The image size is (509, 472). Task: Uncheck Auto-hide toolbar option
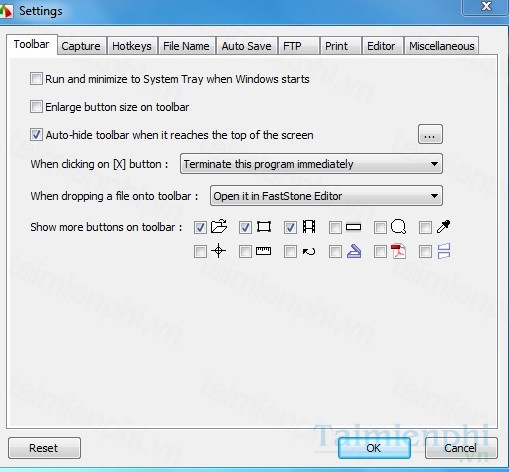tap(36, 135)
